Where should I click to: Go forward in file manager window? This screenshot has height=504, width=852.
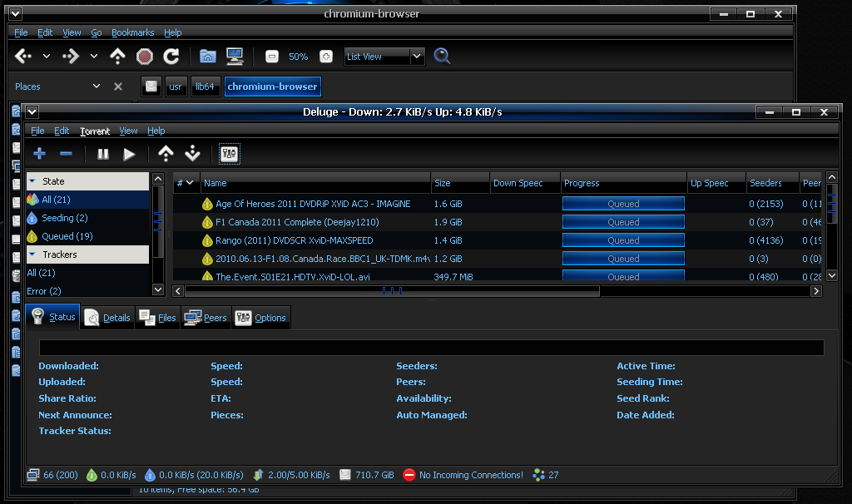tap(71, 56)
